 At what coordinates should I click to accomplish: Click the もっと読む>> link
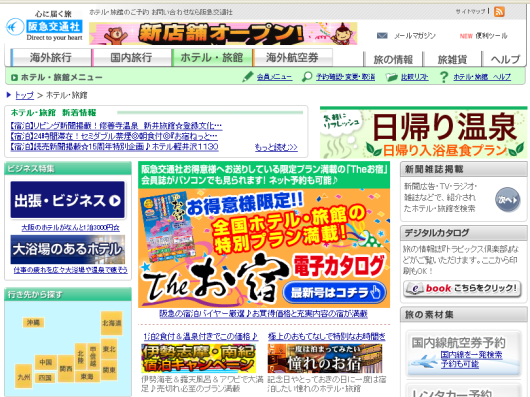(276, 147)
